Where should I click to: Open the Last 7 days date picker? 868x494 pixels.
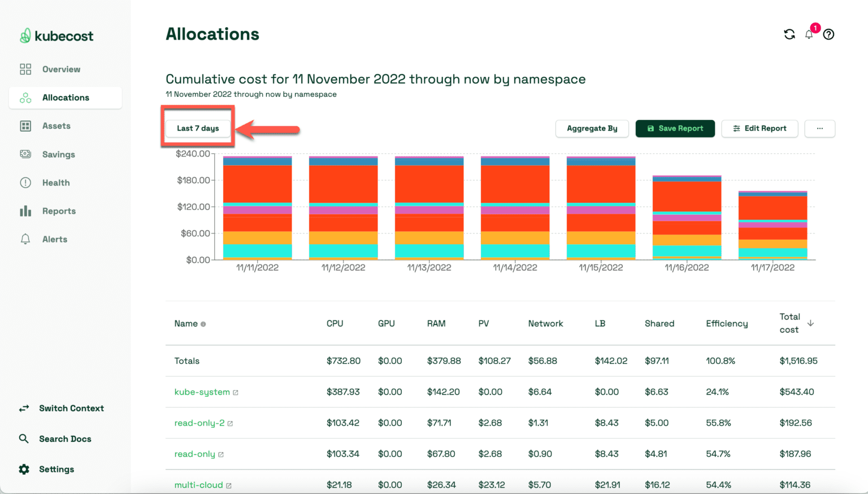coord(197,128)
